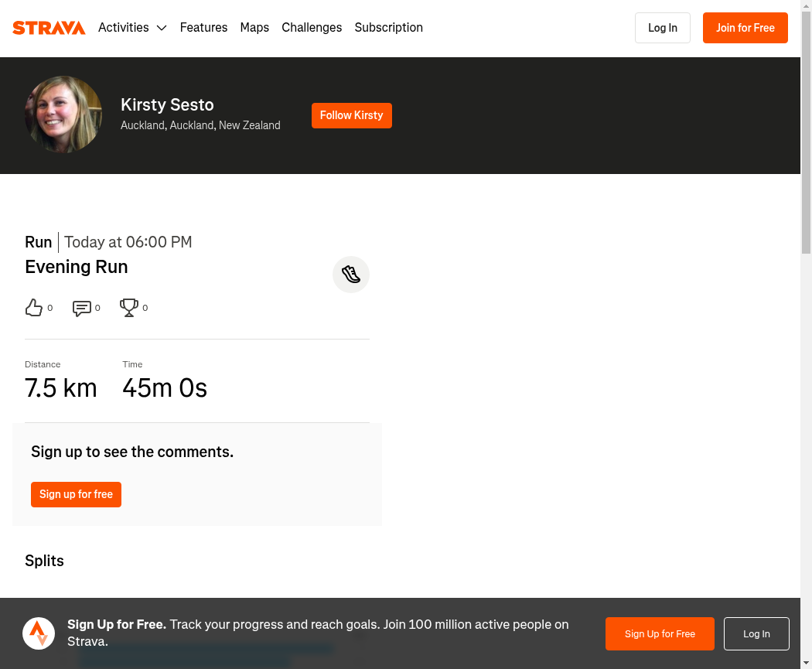Open Kirsty Sesto's profile photo

click(63, 114)
